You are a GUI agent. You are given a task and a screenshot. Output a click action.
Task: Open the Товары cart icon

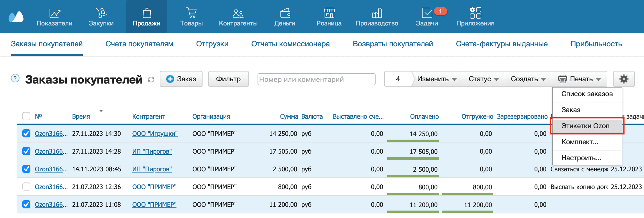191,13
